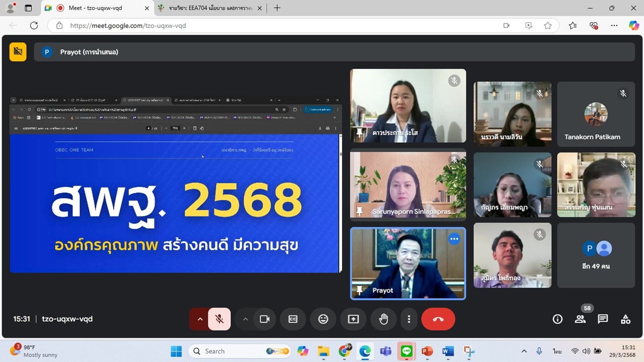644x362 pixels.
Task: Open the camera permission icon in address bar
Action: [x=507, y=26]
